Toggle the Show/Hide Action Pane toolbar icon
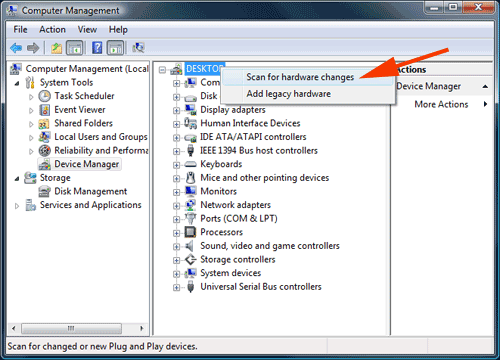The width and height of the screenshot is (500, 360). pos(115,48)
